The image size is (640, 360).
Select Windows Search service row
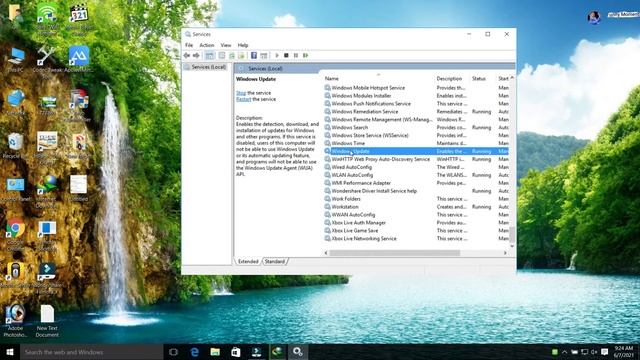[416, 127]
